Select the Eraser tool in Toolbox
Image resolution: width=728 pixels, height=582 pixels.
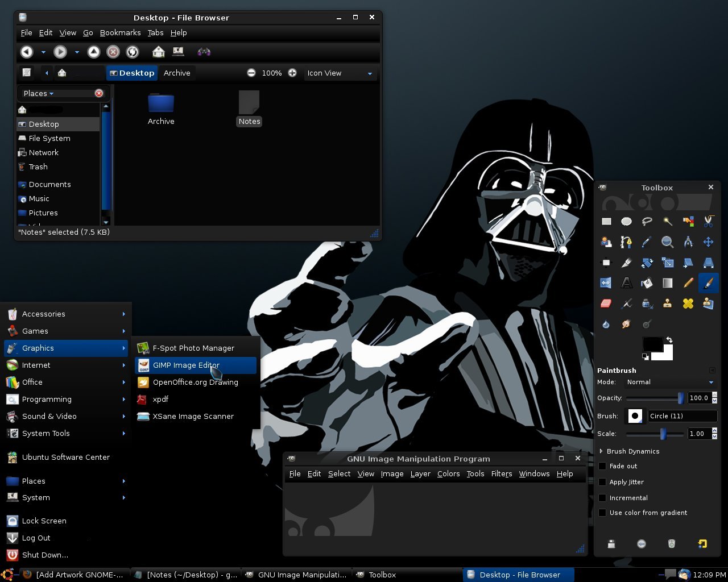[x=606, y=304]
